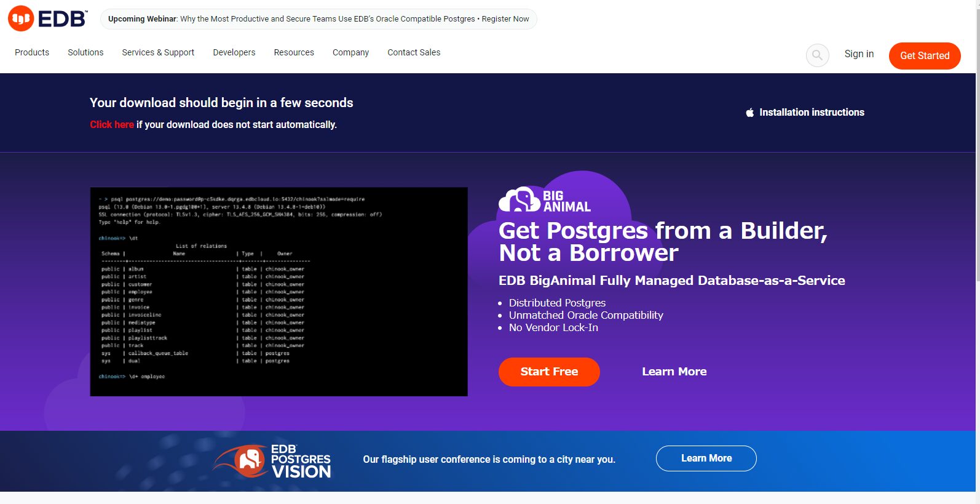Click the EDB logo in the header
The height and width of the screenshot is (504, 980).
coord(47,18)
